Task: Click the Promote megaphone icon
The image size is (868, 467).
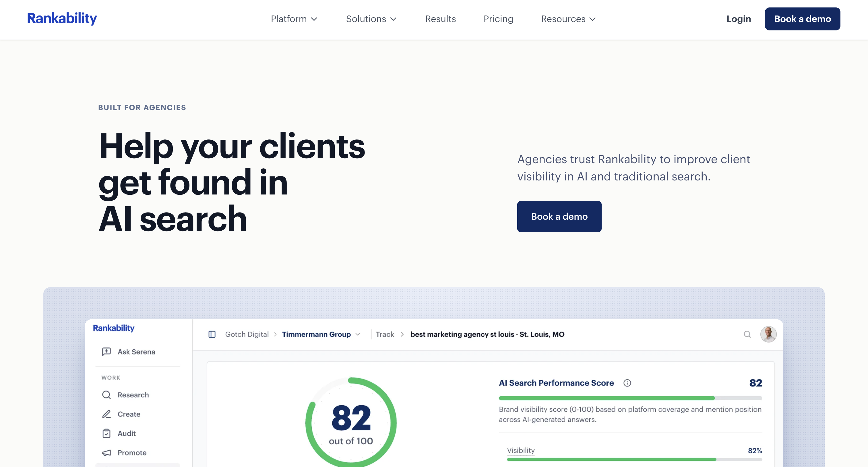Action: pyautogui.click(x=106, y=453)
